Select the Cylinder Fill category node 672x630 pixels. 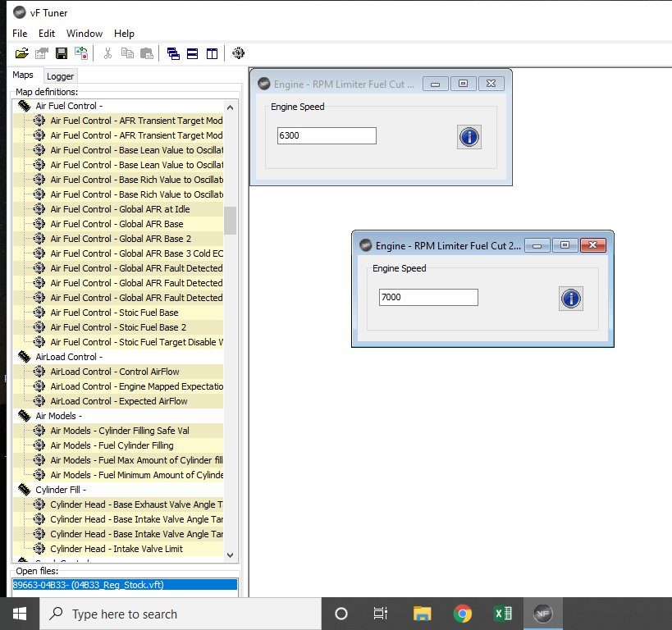[61, 490]
